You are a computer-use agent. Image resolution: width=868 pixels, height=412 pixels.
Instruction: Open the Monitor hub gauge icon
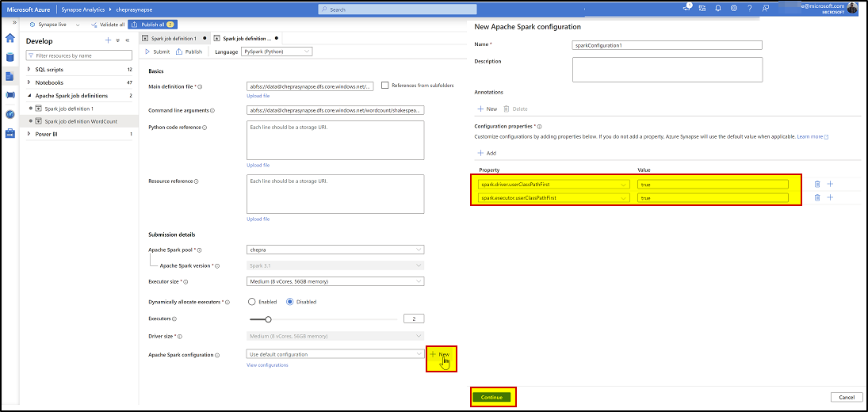10,114
